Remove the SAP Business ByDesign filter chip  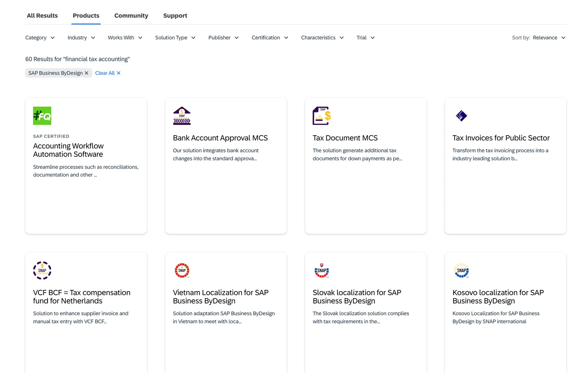(x=86, y=73)
